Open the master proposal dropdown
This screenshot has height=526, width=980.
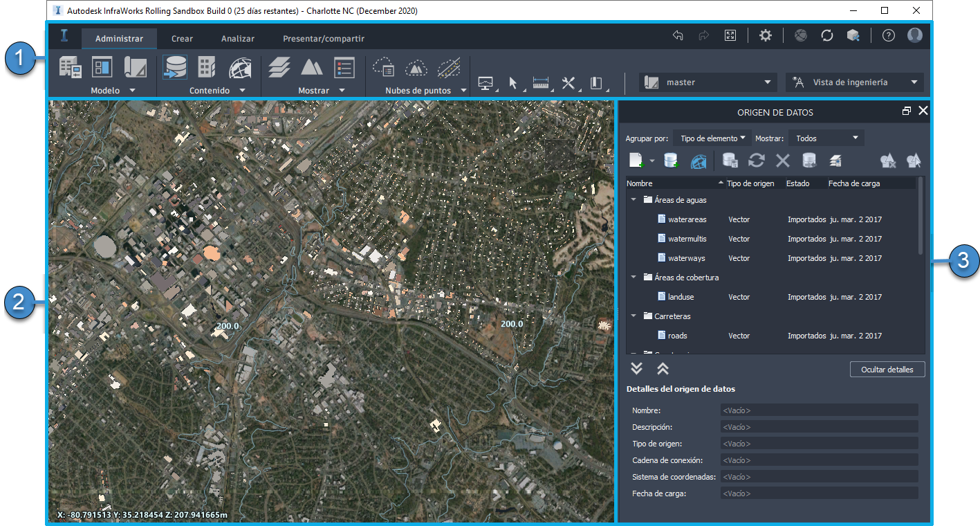708,82
